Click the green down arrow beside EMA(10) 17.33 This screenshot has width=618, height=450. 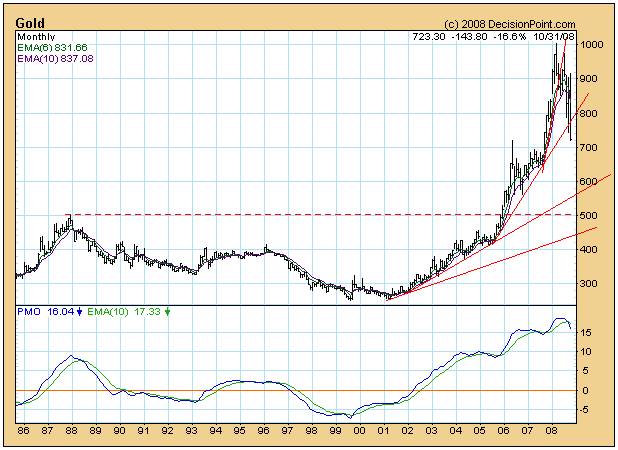(168, 313)
